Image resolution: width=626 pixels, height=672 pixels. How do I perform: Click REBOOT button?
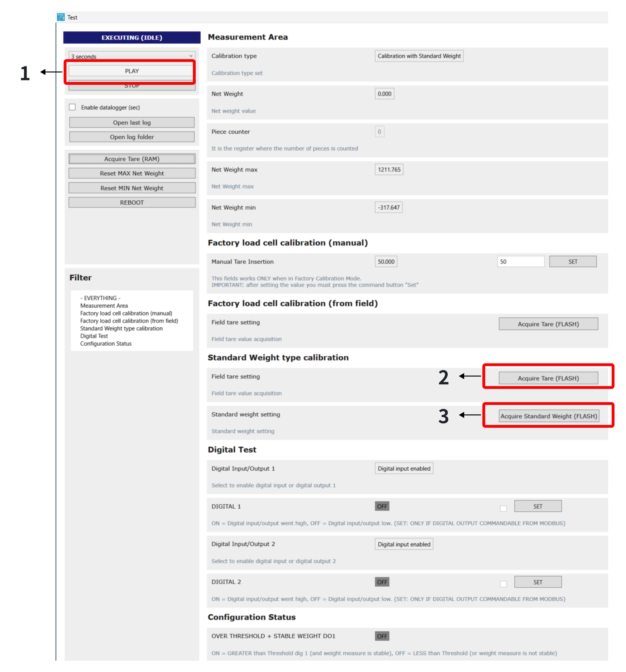point(132,202)
